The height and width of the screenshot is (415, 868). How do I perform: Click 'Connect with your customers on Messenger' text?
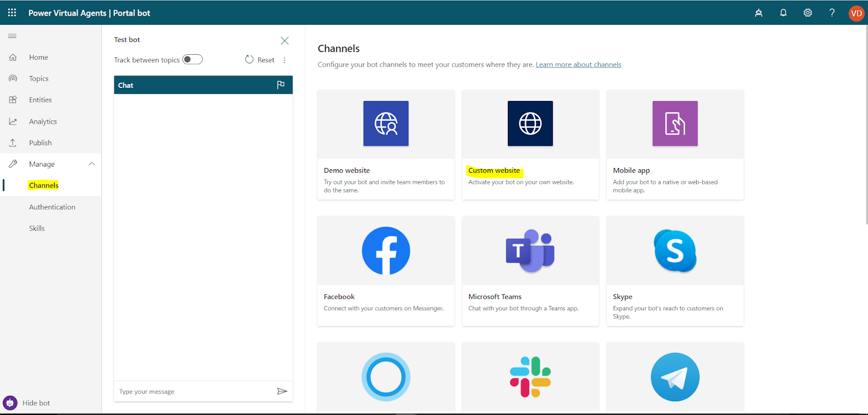(384, 309)
